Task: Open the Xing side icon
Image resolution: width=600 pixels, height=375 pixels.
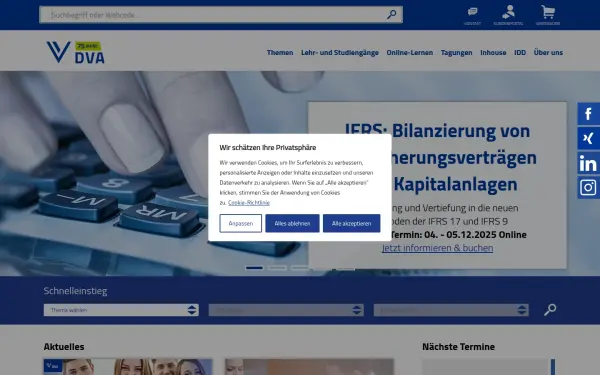Action: coord(589,138)
